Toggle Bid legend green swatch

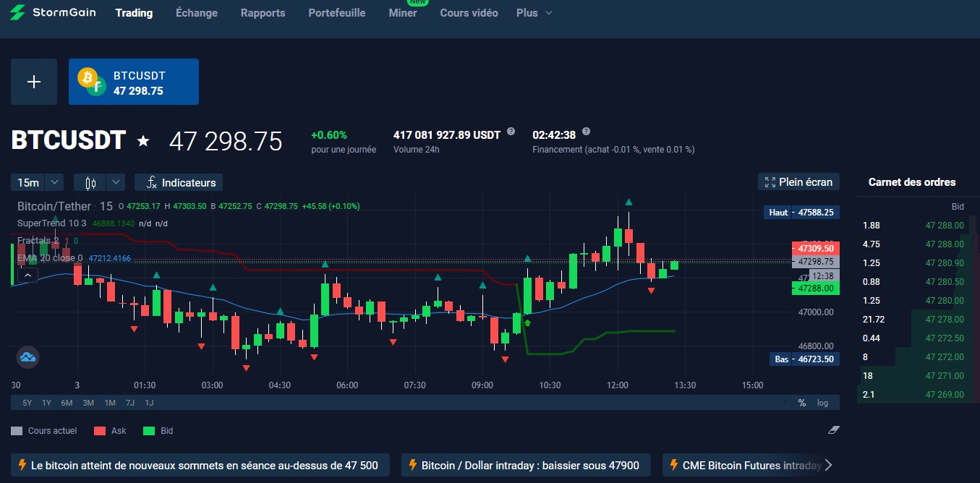tap(149, 431)
